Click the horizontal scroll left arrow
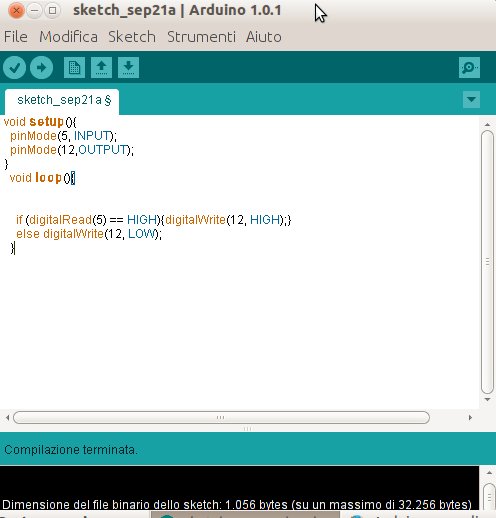 7,417
